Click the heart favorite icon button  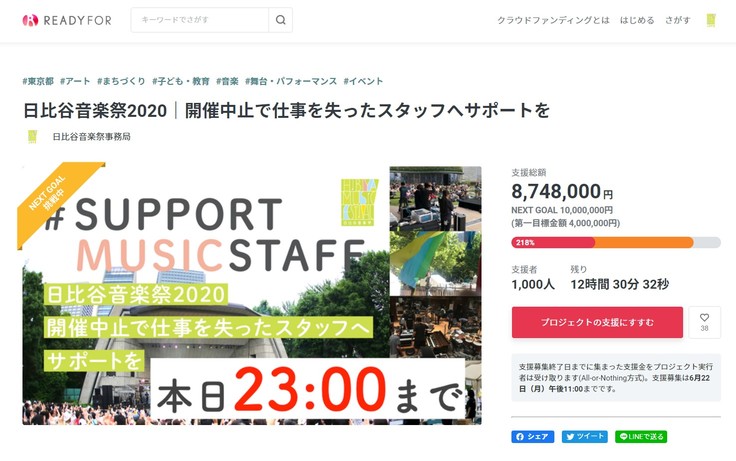point(705,322)
